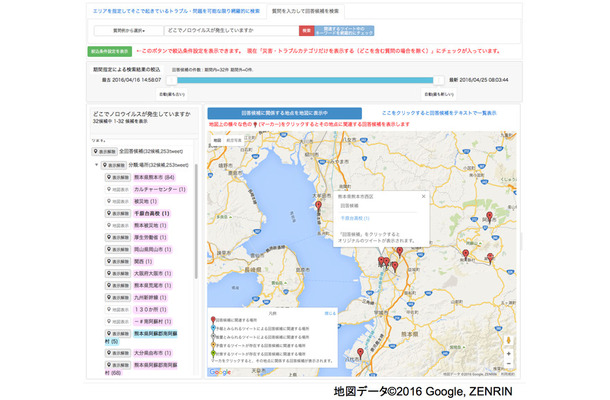610x400 pixels.
Task: Select the 熊本県熊本市 (84) label
Action: tap(154, 177)
